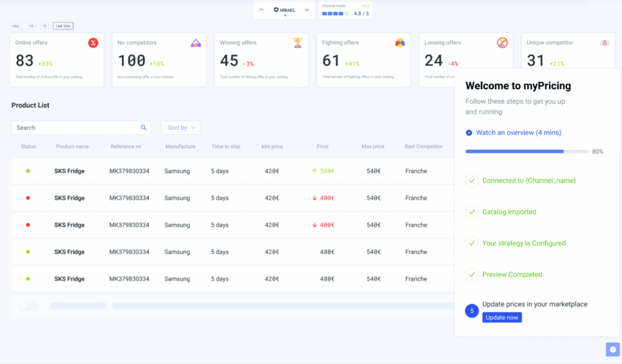Click checkmark next to Catalog Imported
This screenshot has width=622, height=364.
(x=471, y=212)
